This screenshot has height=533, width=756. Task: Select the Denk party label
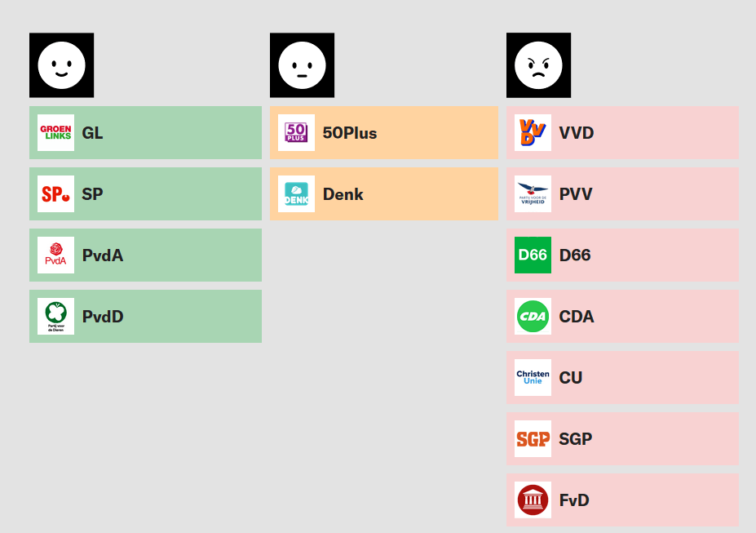[343, 194]
